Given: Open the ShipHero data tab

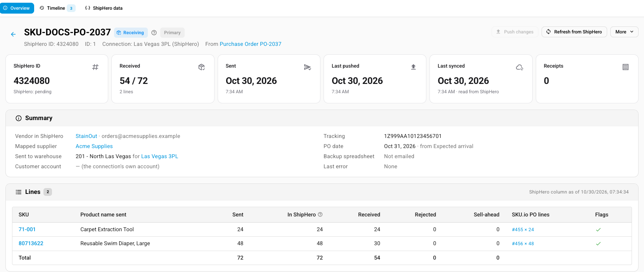Looking at the screenshot, I should pos(104,8).
